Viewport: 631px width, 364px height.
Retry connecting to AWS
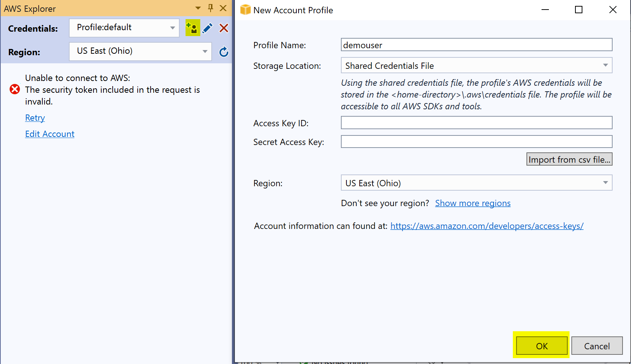click(x=35, y=117)
